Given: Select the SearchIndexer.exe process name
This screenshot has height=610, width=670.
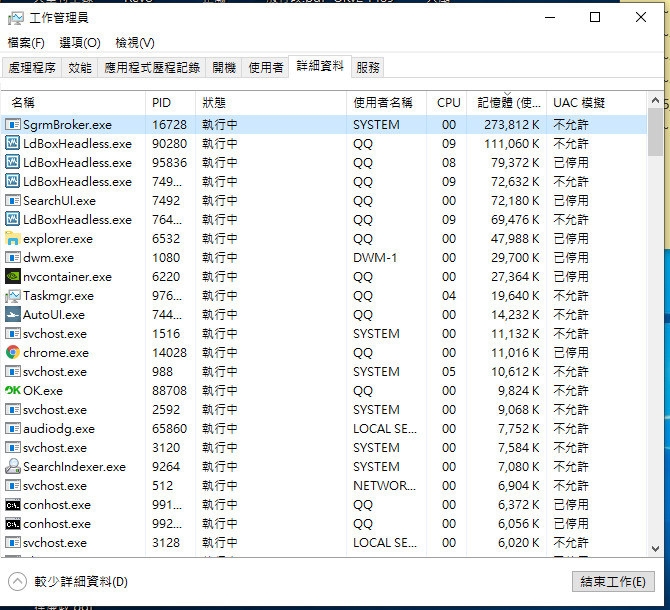Looking at the screenshot, I should (74, 466).
